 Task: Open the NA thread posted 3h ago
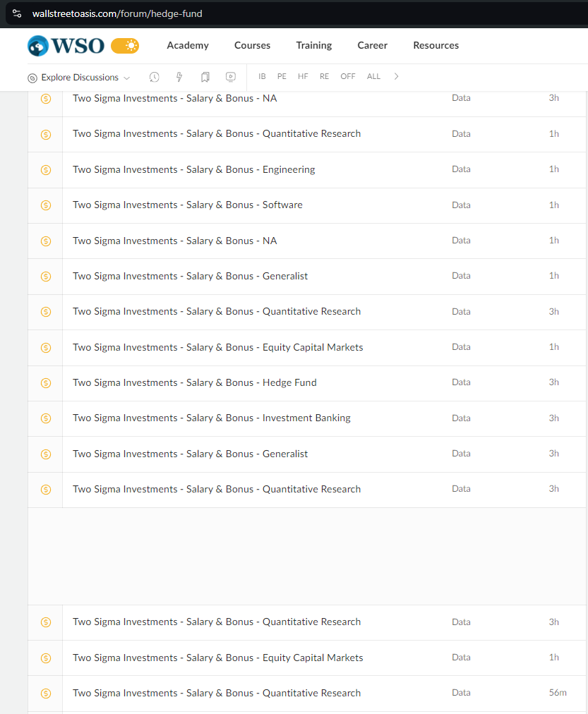point(175,98)
